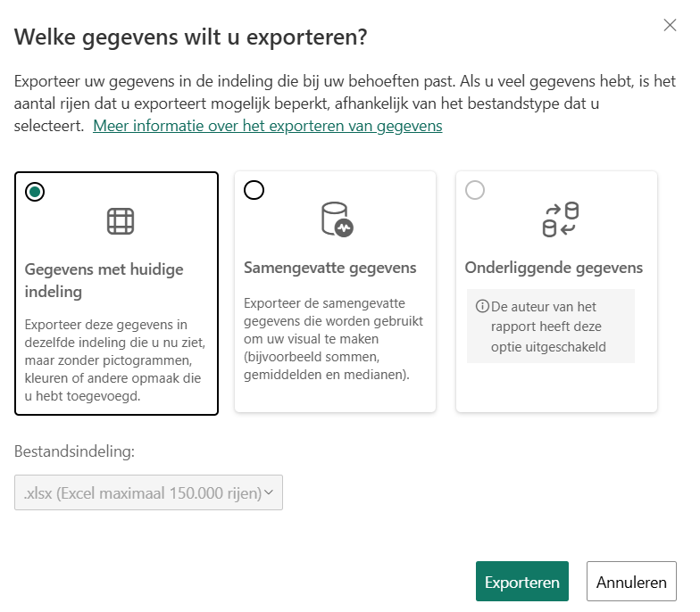This screenshot has width=700, height=612.
Task: Click the Gegevens met huidige indeling title
Action: (105, 279)
